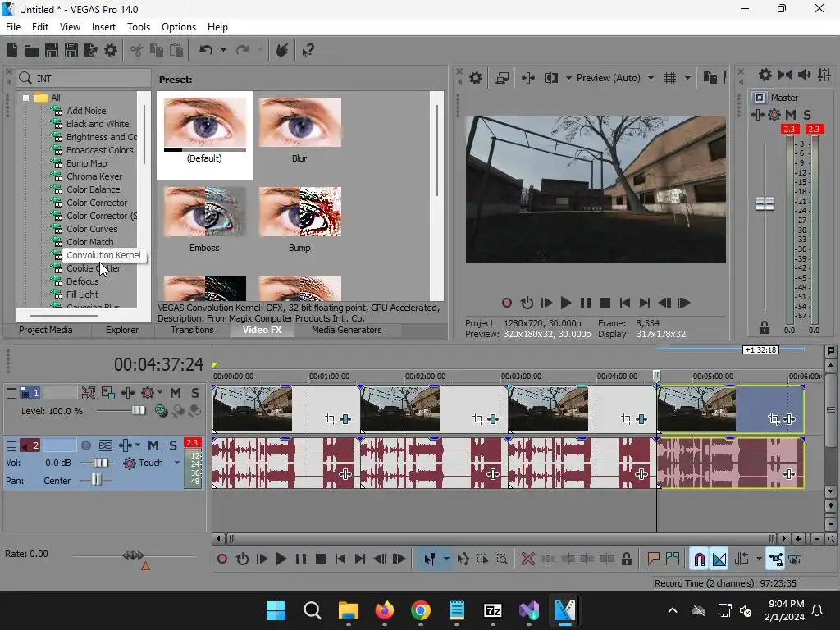Click Preview on External Monitor icon
Image resolution: width=840 pixels, height=630 pixels.
click(x=502, y=78)
